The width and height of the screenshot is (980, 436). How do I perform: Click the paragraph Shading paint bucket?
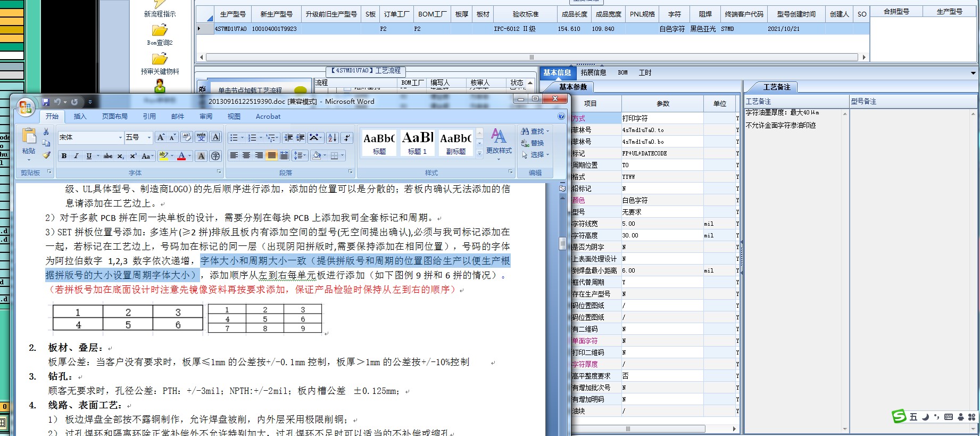(x=317, y=155)
